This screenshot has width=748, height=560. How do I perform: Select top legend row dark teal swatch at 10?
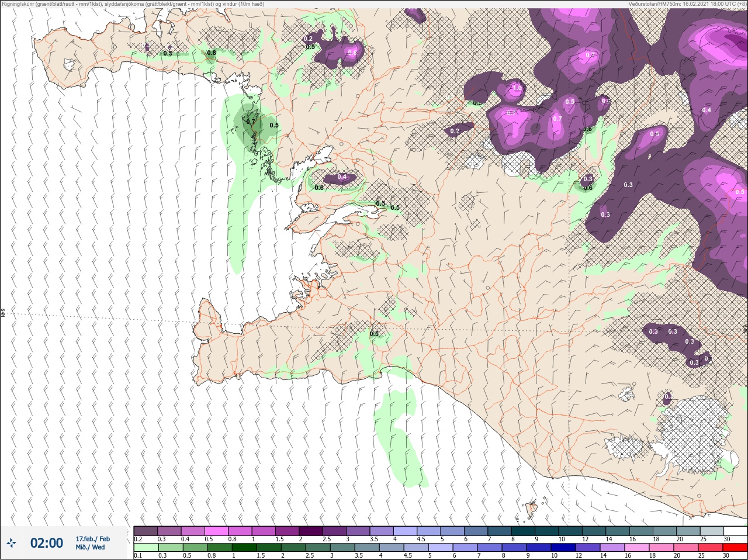tap(570, 531)
